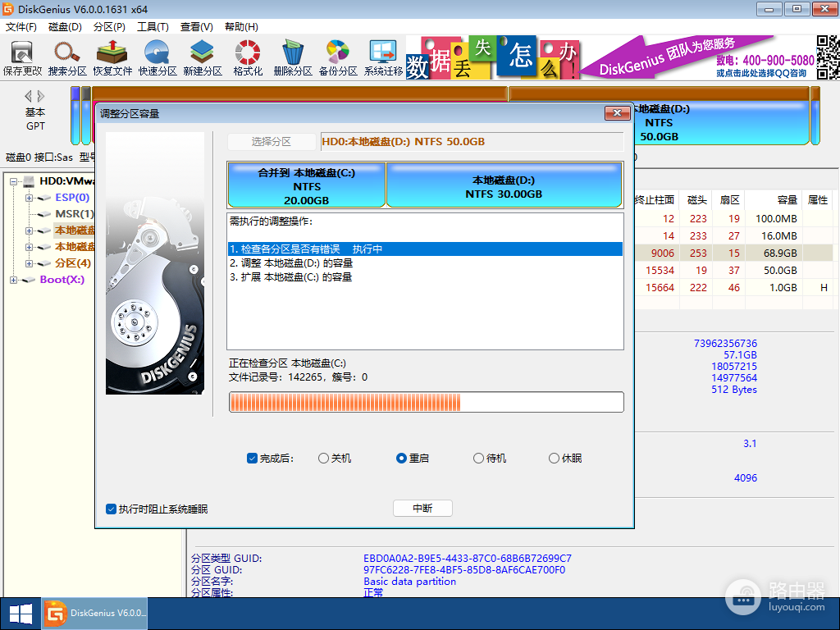Select the 休眠 radio option
Viewport: 840px width, 630px height.
tap(554, 458)
